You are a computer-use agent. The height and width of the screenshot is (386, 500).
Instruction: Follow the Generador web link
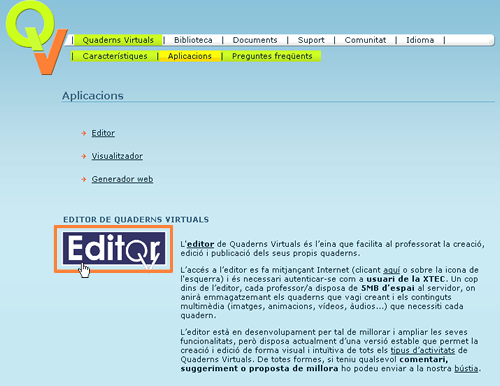coord(122,179)
